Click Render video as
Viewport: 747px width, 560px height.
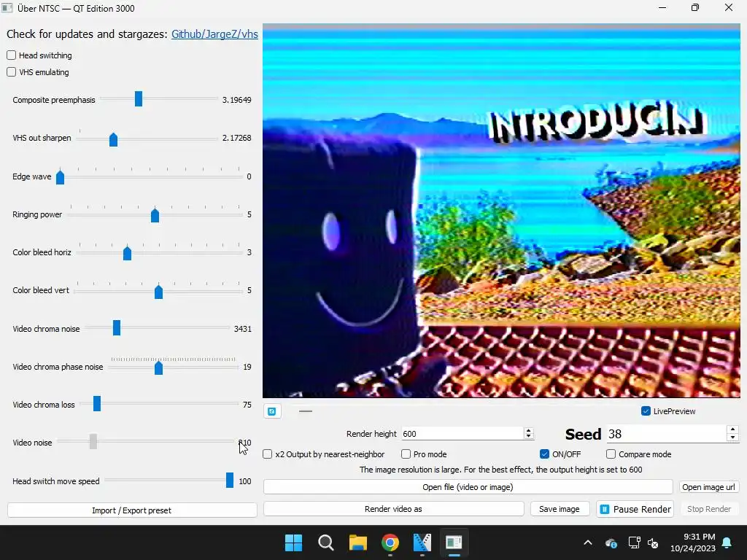[x=393, y=509]
